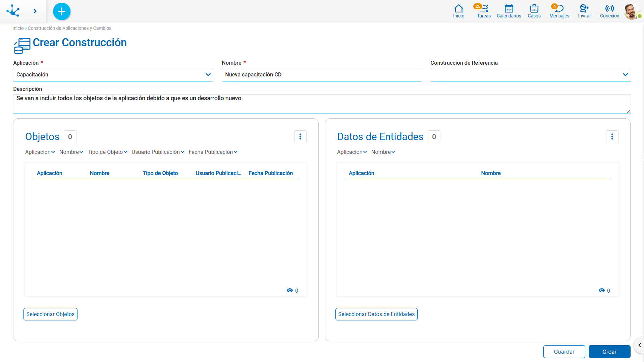The width and height of the screenshot is (644, 362).
Task: Click the Nombre input field
Action: [x=322, y=75]
